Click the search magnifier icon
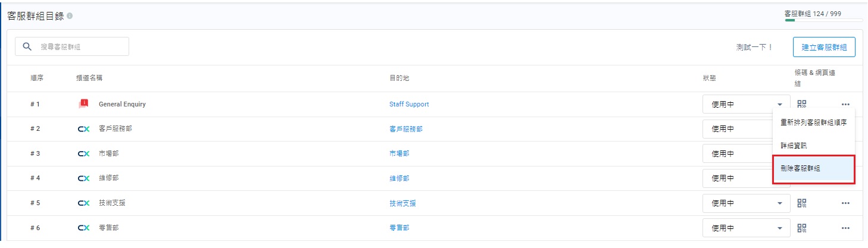Viewport: 868px width, 248px height. 27,46
